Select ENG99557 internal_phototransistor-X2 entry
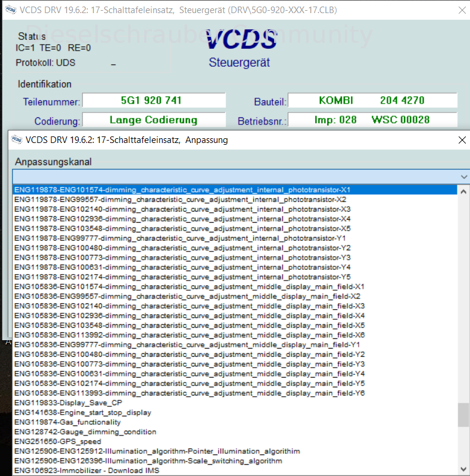The height and width of the screenshot is (476, 470). point(235,200)
